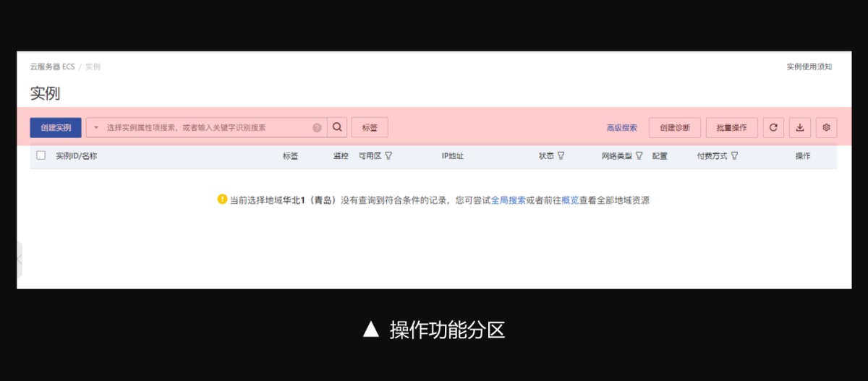868x381 pixels.
Task: Click the help question mark in search box
Action: pos(317,128)
